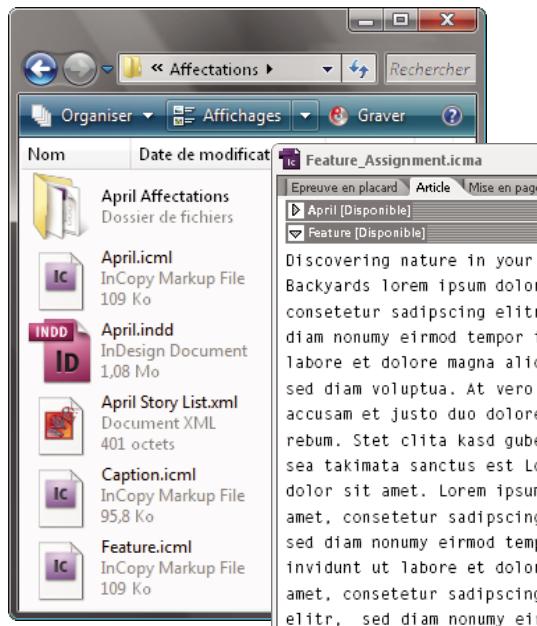The width and height of the screenshot is (537, 626).
Task: Click the Back navigation arrow in Explorer
Action: (40, 69)
